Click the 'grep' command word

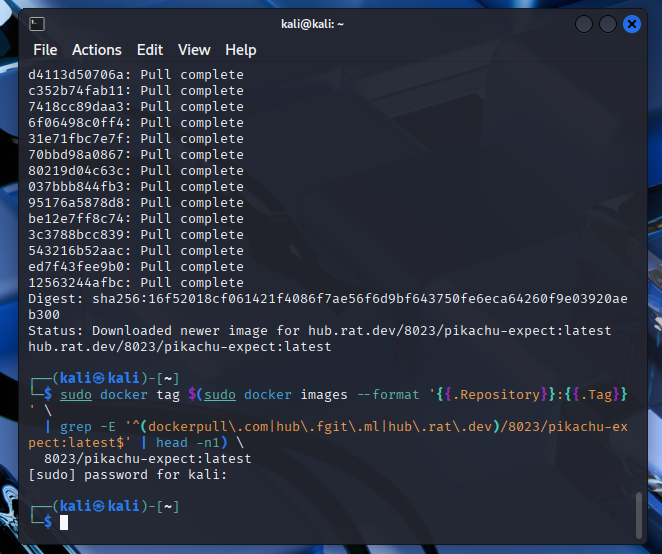point(76,426)
